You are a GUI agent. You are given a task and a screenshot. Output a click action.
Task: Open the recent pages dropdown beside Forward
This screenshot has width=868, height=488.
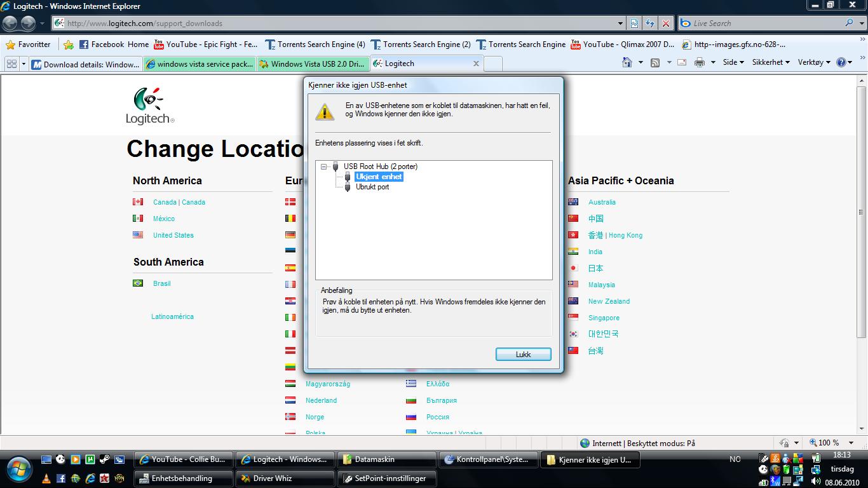click(43, 24)
